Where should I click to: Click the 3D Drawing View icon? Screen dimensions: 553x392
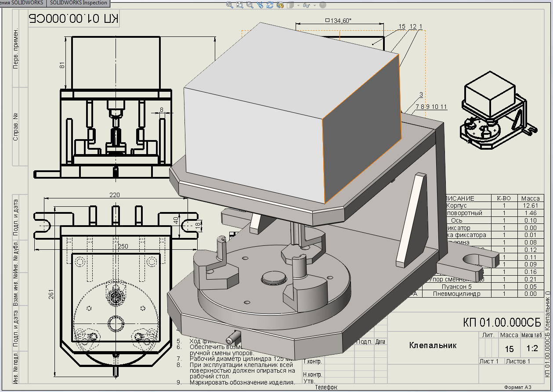280,5
